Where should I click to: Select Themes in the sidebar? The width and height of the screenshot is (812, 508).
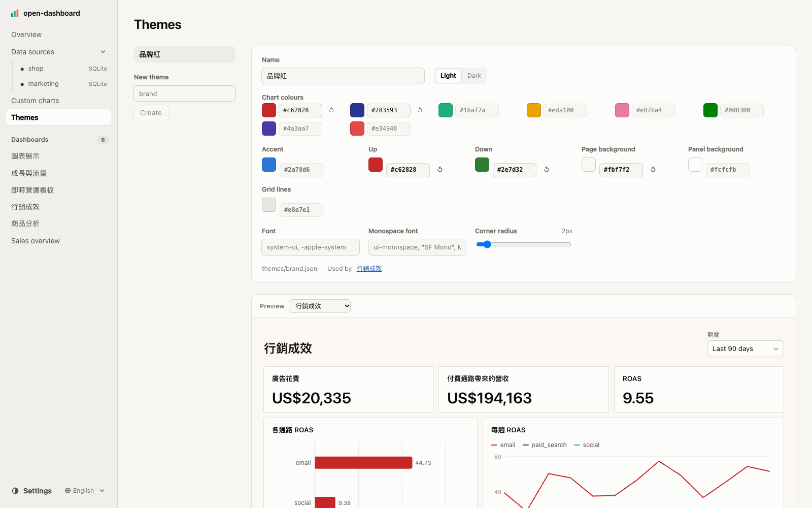point(58,117)
